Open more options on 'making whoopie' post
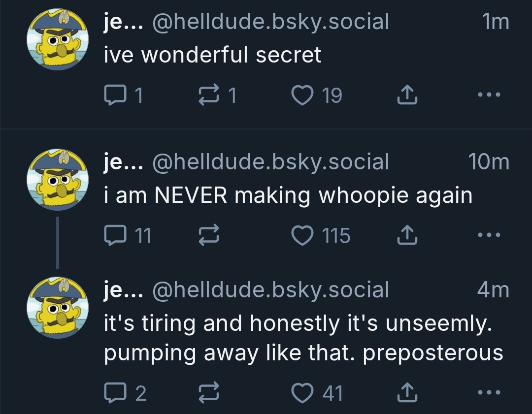The image size is (532, 414). point(489,236)
